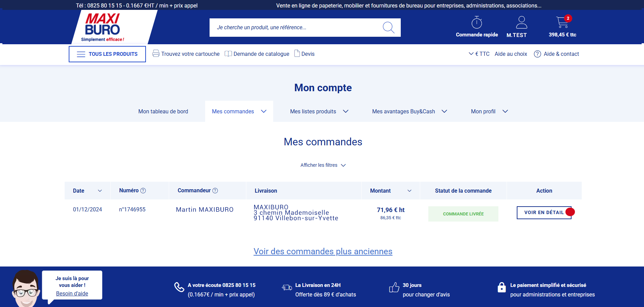Click the help icon beside Numéro
Screen dimensions: 644x307
(x=143, y=191)
